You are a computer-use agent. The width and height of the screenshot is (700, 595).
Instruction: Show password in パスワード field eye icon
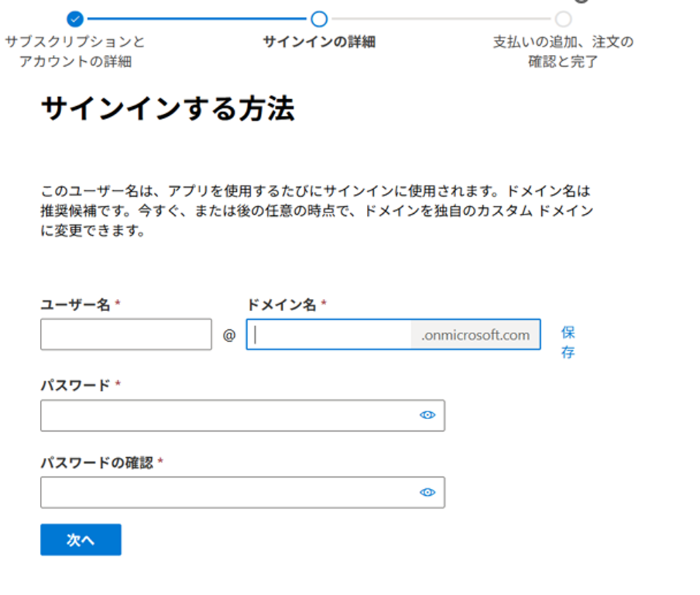click(x=427, y=415)
